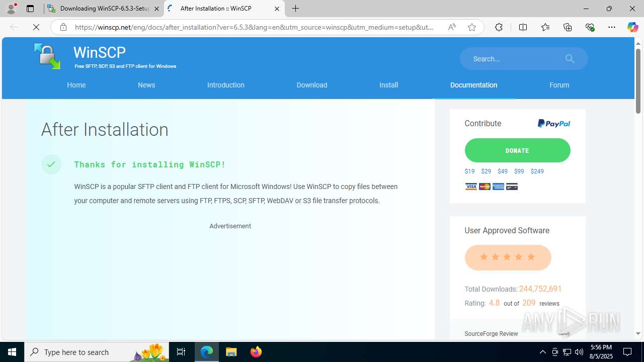Close the Downloading WinSCP tab

pos(156,9)
